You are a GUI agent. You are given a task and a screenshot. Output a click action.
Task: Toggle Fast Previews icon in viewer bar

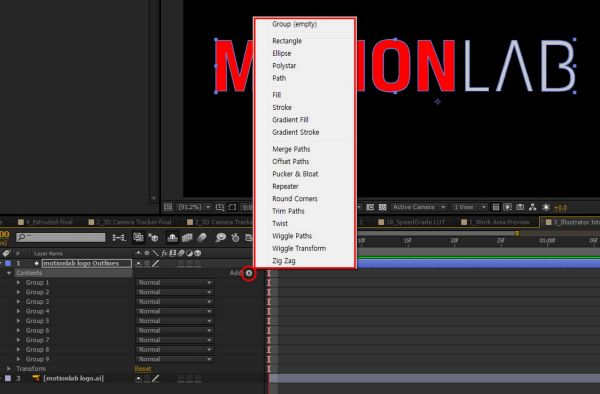pos(508,207)
